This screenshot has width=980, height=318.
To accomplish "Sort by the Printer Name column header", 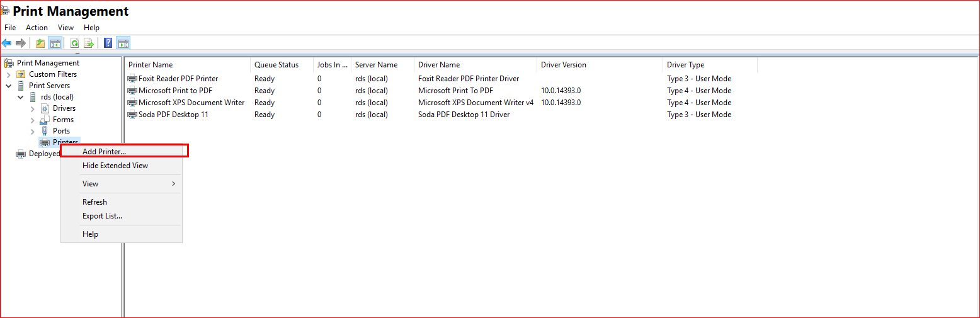I will pos(188,65).
